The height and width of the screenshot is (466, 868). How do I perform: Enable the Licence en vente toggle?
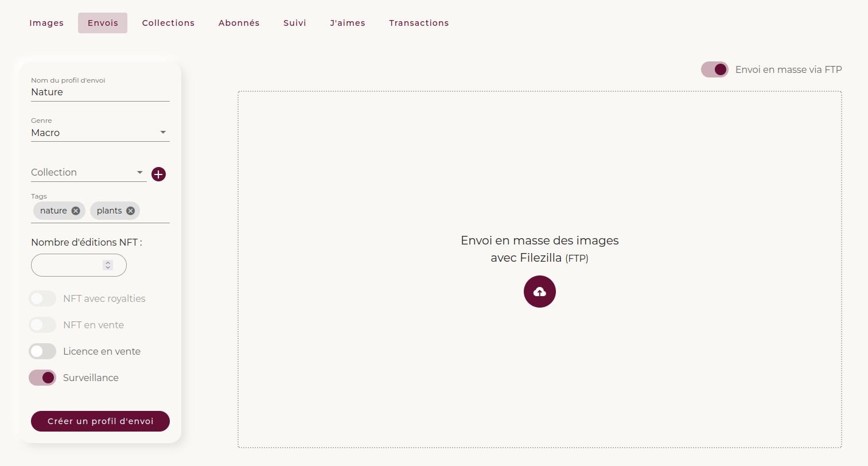coord(42,351)
